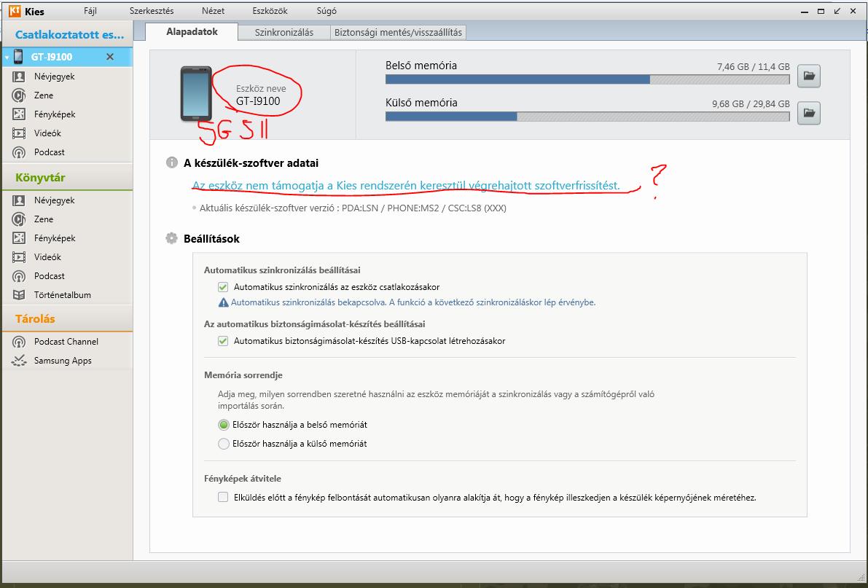The width and height of the screenshot is (868, 588).
Task: Click the Kies logo icon
Action: [15, 11]
